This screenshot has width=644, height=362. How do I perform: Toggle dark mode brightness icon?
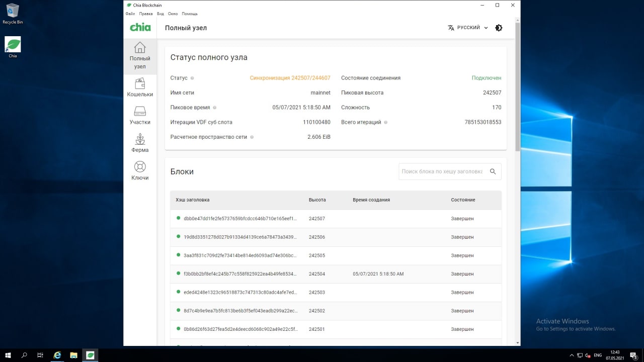[499, 28]
